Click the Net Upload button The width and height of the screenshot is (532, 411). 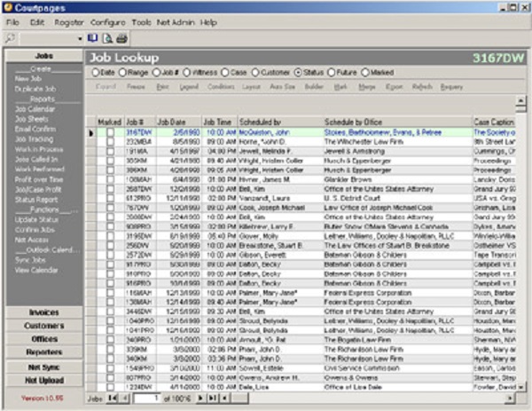[44, 381]
